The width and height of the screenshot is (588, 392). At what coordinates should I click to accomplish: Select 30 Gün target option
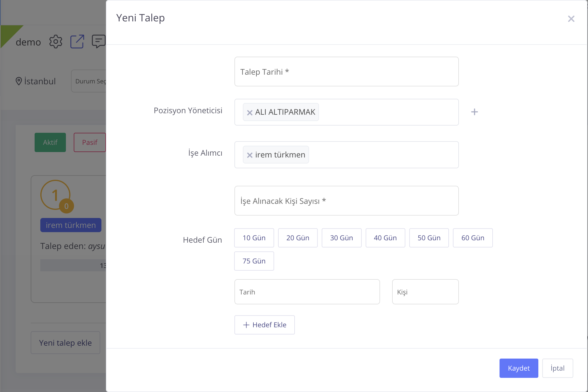[x=341, y=238]
